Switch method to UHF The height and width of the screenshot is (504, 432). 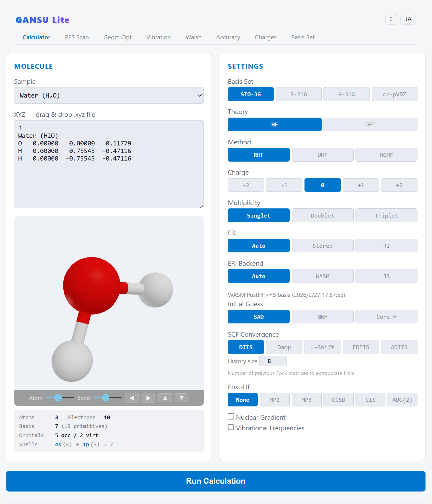[x=322, y=155]
